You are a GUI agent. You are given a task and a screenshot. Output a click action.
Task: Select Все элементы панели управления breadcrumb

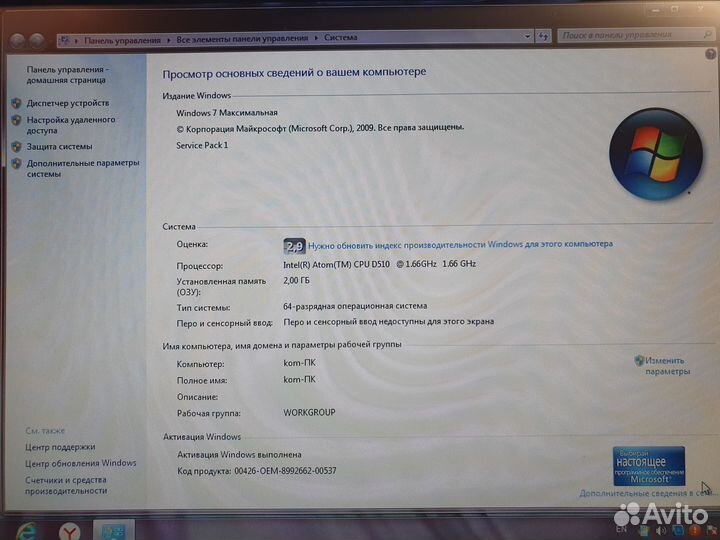pyautogui.click(x=242, y=39)
